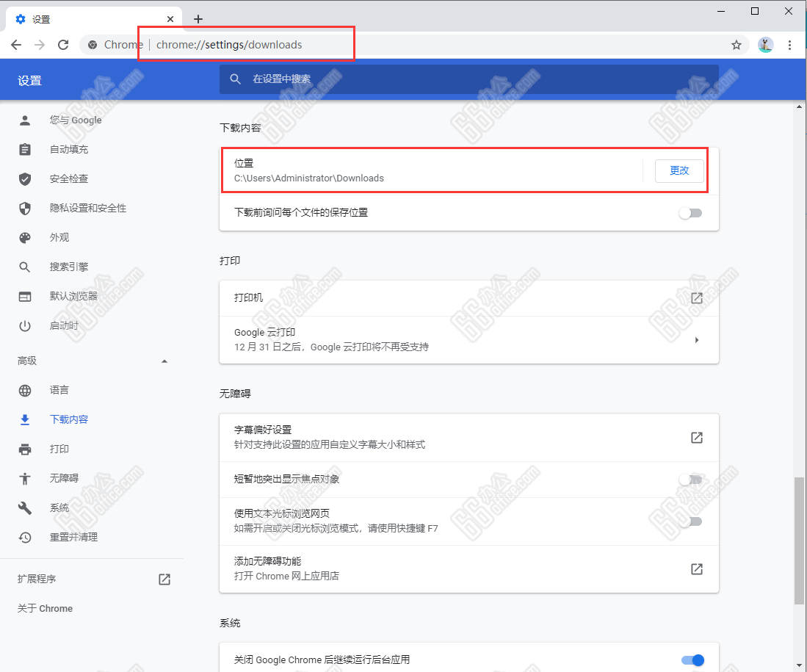This screenshot has height=672, width=807.
Task: Select 语言 in sidebar
Action: [59, 390]
